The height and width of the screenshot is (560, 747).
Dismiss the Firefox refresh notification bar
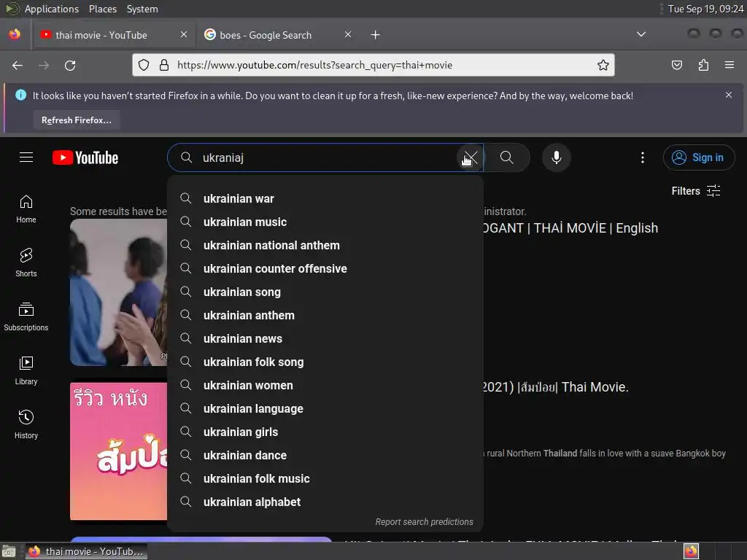(729, 95)
